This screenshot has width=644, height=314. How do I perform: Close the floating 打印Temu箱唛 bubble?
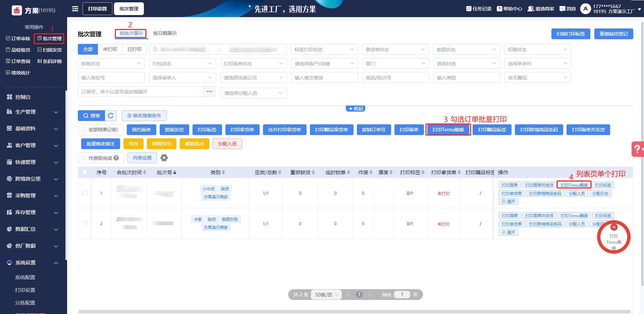(x=614, y=227)
